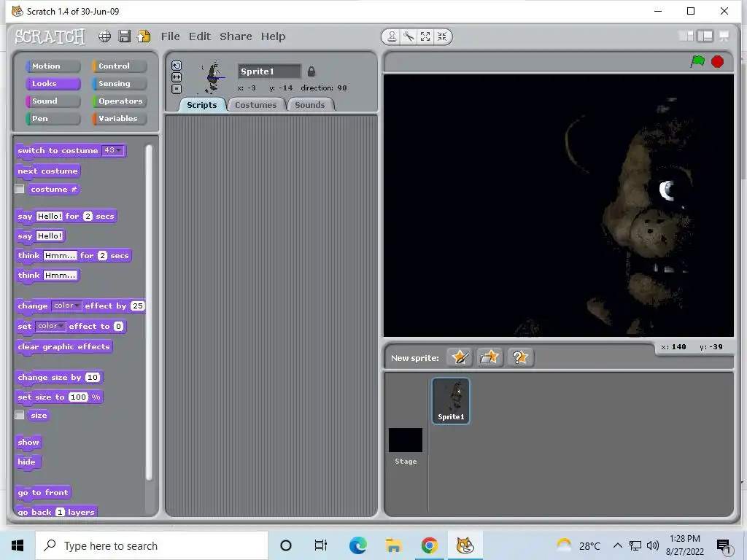Viewport: 747px width, 560px height.
Task: Click the 100 value in set size block
Action: (79, 397)
